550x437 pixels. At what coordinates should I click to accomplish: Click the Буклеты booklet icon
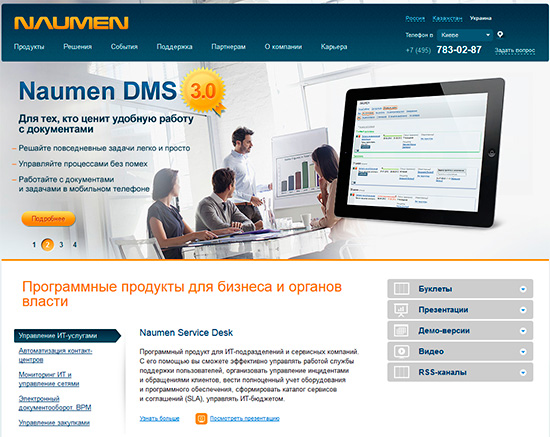point(401,289)
